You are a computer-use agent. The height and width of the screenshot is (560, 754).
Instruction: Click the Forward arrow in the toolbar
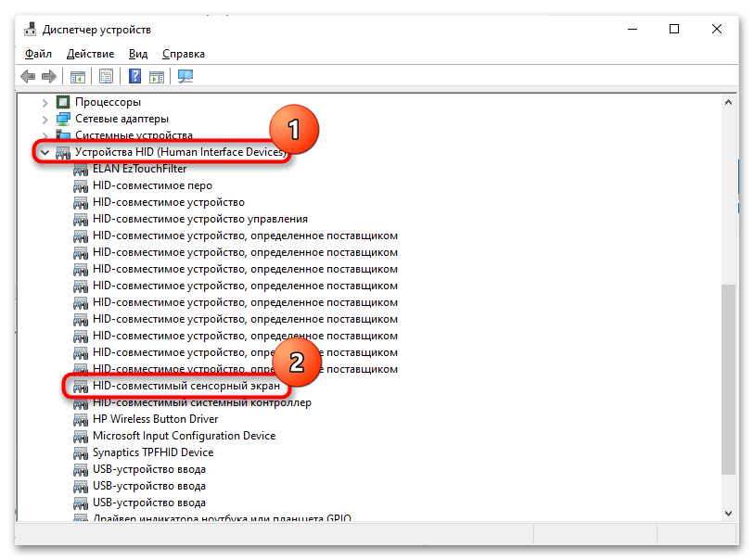(x=49, y=76)
